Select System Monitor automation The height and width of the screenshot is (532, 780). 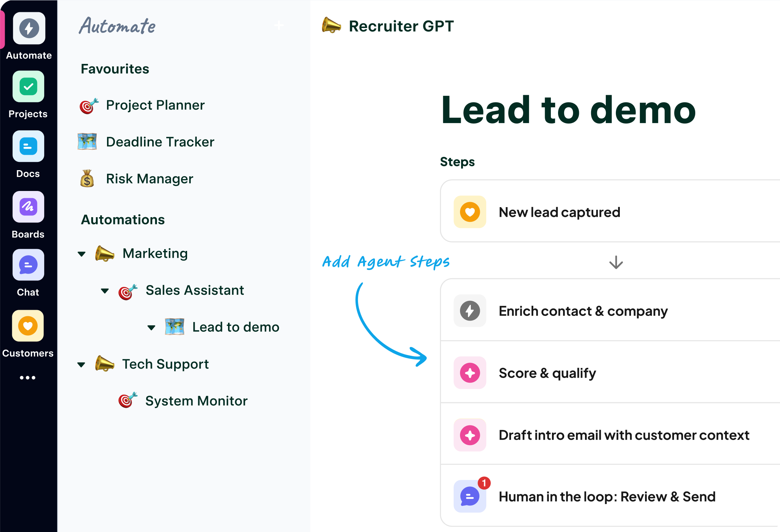196,401
